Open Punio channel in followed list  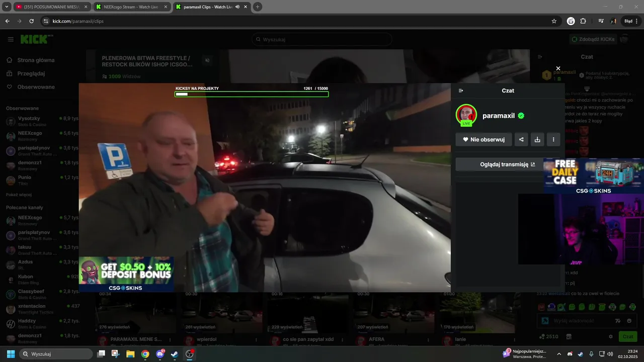pyautogui.click(x=41, y=180)
